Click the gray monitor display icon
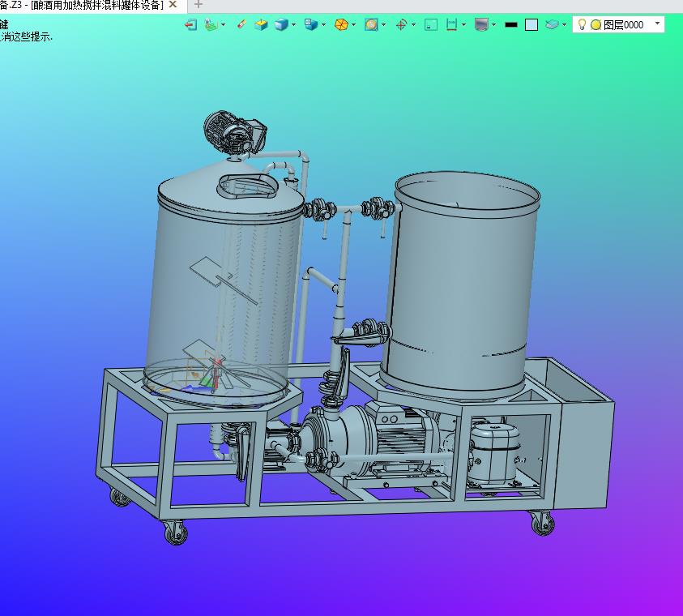 [481, 24]
